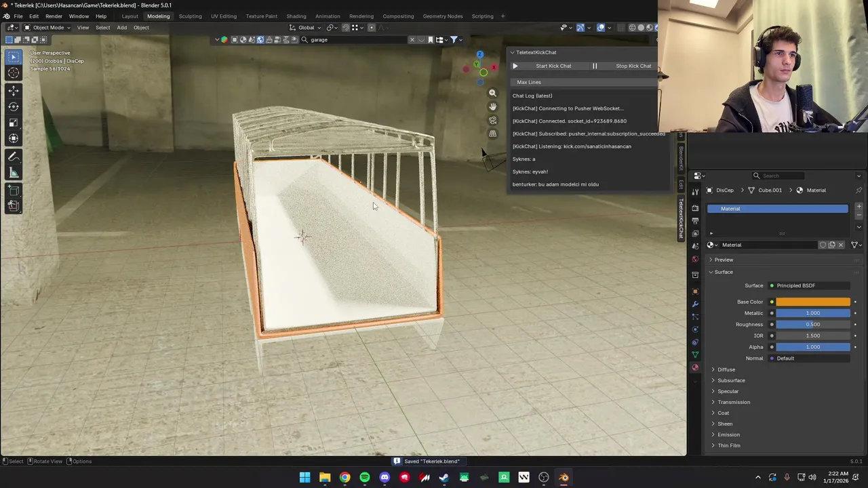Open the Tool properties tab icon
This screenshot has width=868, height=488.
click(x=695, y=192)
